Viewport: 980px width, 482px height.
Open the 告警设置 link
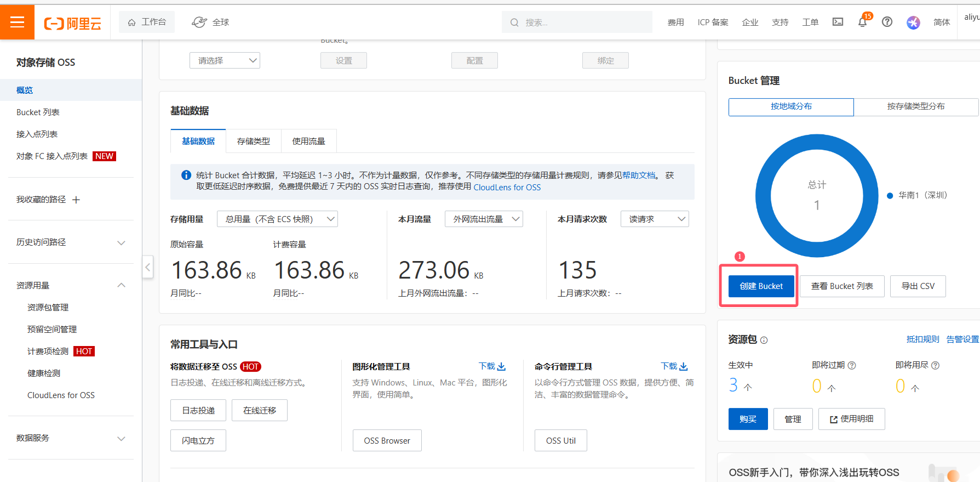pyautogui.click(x=962, y=339)
